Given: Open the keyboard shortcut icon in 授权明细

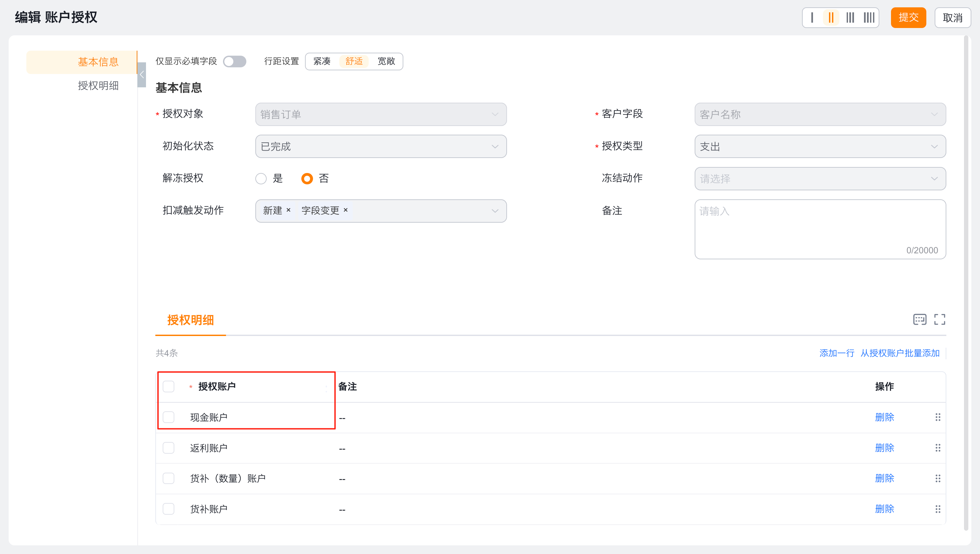Looking at the screenshot, I should 920,320.
